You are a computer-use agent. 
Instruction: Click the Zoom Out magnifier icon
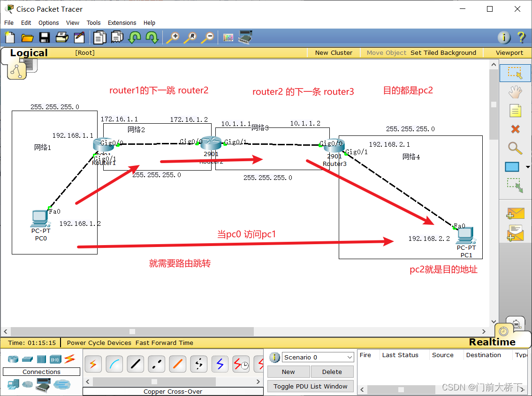pos(207,37)
